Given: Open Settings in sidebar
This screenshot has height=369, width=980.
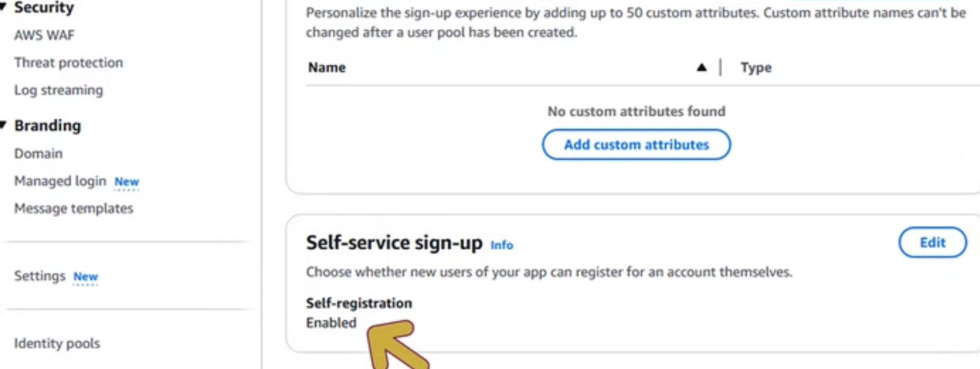Looking at the screenshot, I should (40, 276).
